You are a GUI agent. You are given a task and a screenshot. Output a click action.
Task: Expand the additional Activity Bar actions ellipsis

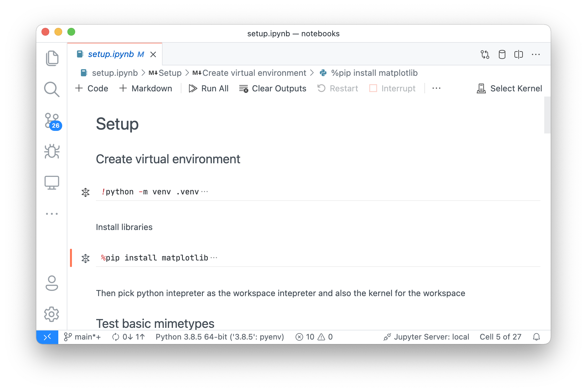[x=52, y=213]
